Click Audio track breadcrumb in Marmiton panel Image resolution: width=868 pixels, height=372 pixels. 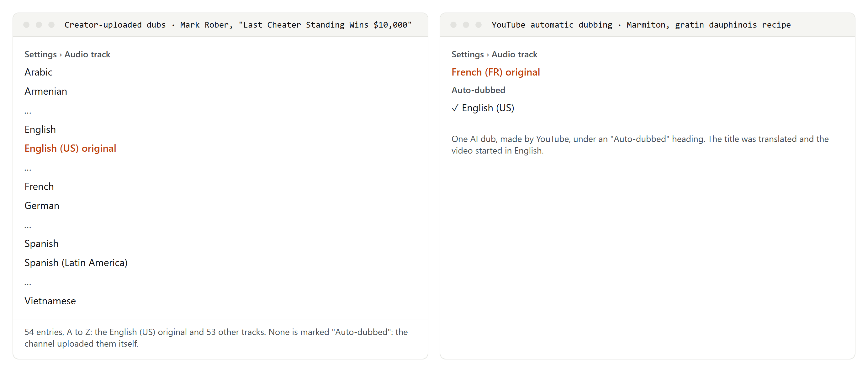pos(514,54)
